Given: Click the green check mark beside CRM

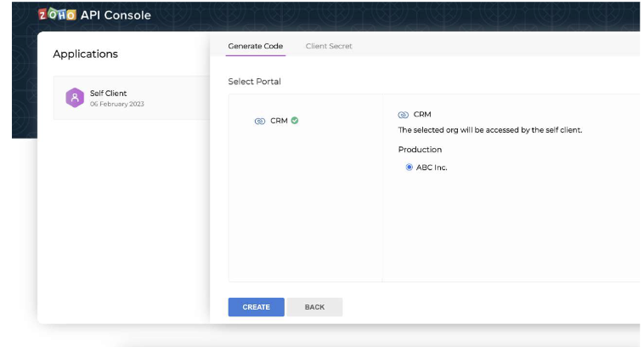Looking at the screenshot, I should 295,121.
